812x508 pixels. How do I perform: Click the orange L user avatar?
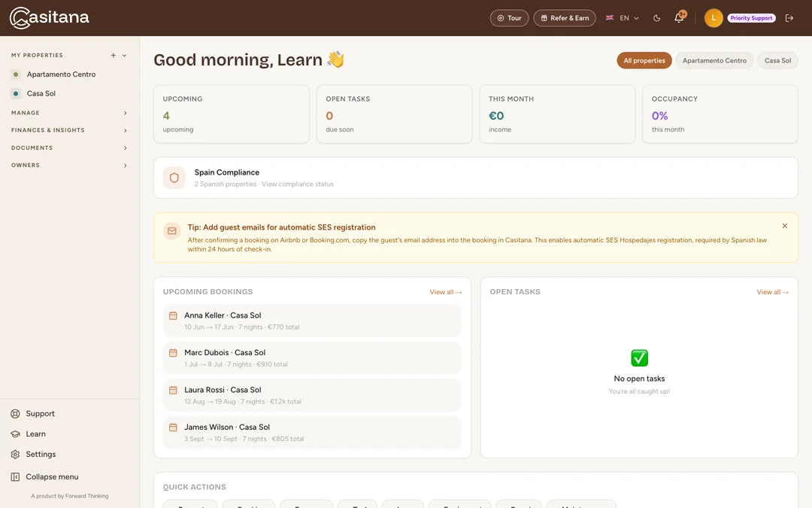point(713,18)
